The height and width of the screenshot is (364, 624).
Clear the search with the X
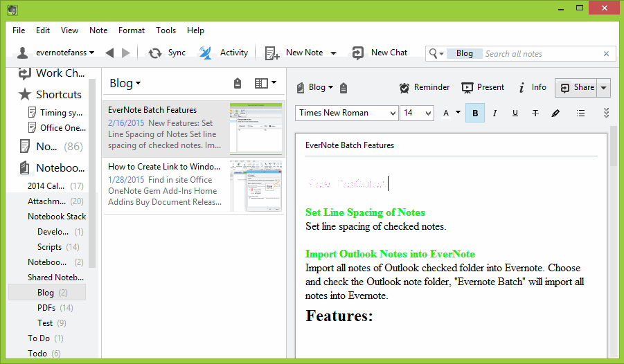(606, 54)
